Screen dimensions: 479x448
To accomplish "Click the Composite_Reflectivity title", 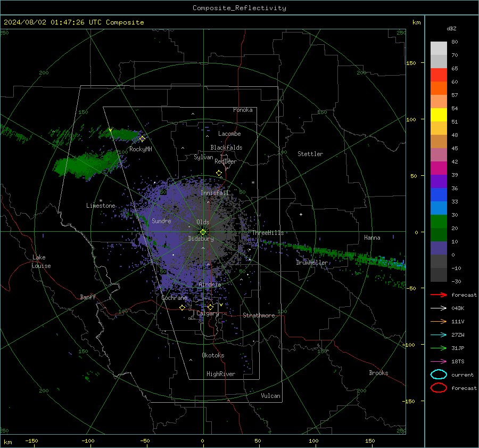I will [240, 8].
